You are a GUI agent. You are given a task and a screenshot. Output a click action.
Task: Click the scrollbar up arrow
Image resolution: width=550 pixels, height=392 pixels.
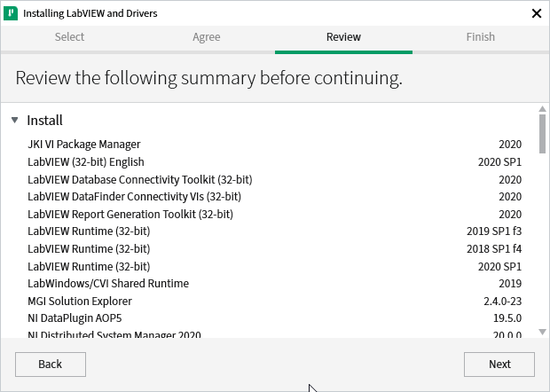tap(542, 115)
